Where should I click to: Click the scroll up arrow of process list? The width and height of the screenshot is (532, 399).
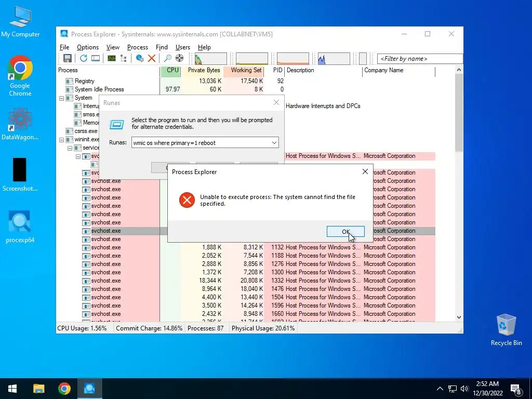459,70
